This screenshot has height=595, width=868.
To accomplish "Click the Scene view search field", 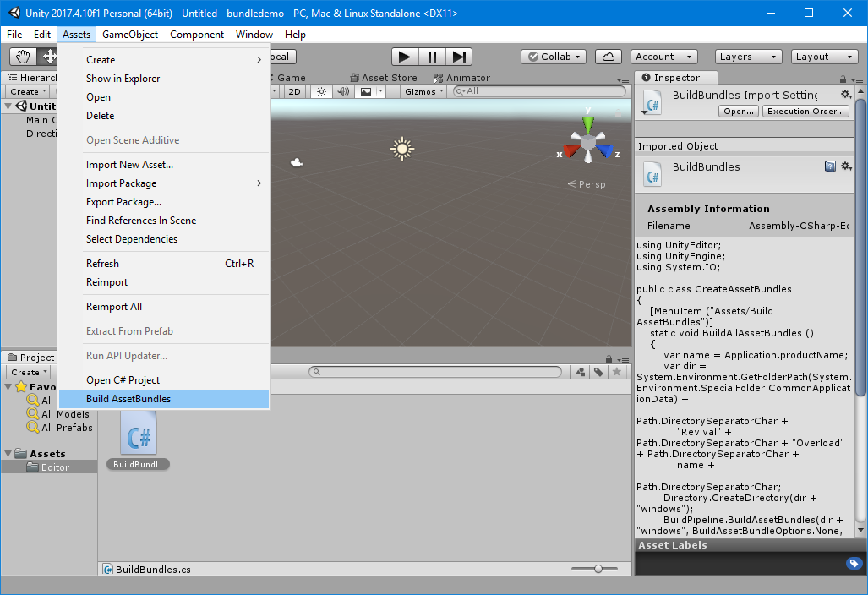I will pyautogui.click(x=540, y=91).
